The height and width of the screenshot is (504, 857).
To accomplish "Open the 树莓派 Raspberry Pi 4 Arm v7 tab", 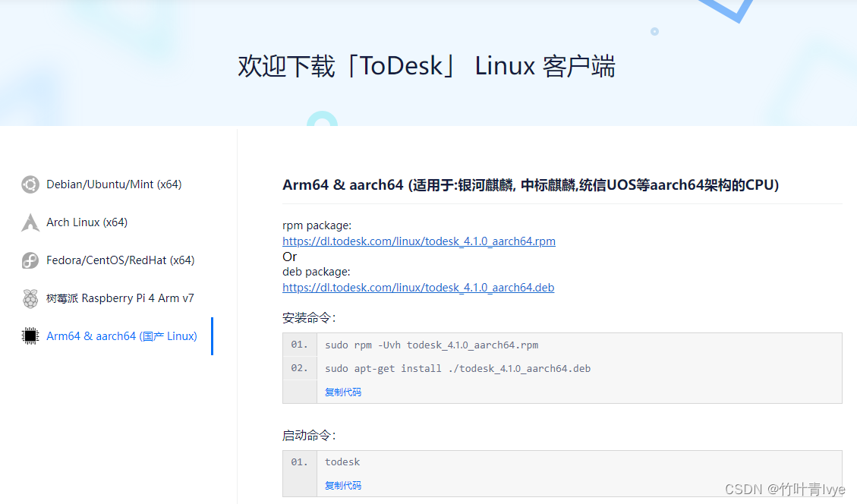I will [120, 298].
